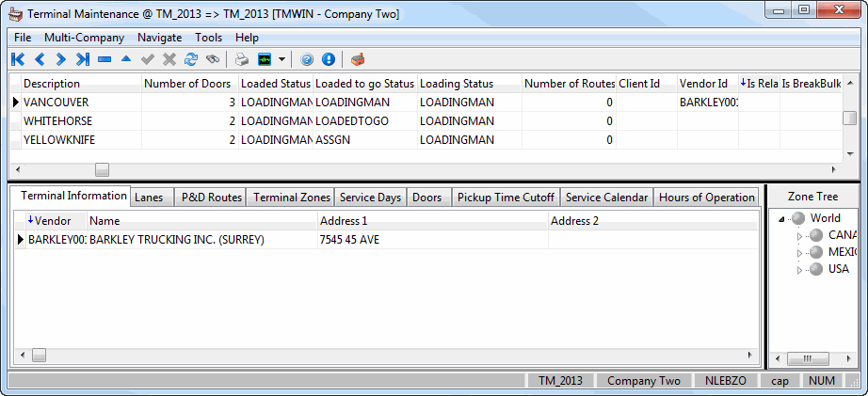This screenshot has width=868, height=396.
Task: Open dropdown arrow beside monitor icon
Action: click(x=281, y=59)
